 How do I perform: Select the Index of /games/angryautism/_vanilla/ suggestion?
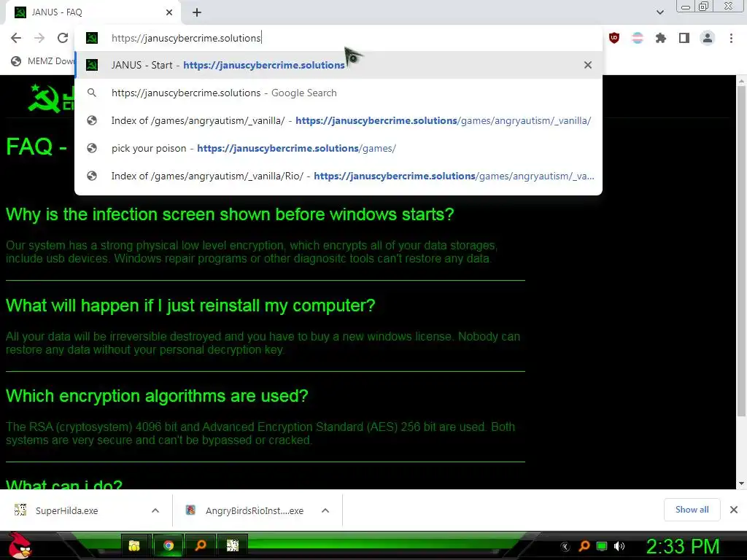pyautogui.click(x=338, y=120)
